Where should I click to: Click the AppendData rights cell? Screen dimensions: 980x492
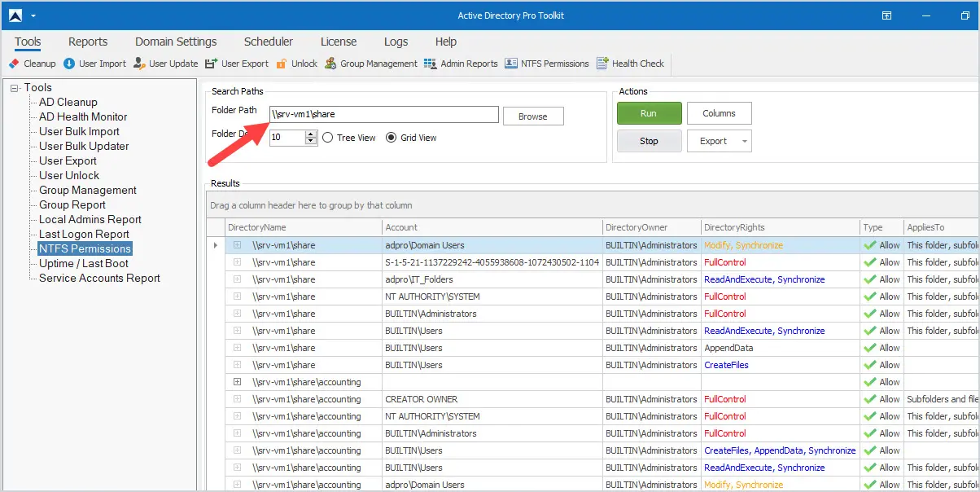coord(781,348)
